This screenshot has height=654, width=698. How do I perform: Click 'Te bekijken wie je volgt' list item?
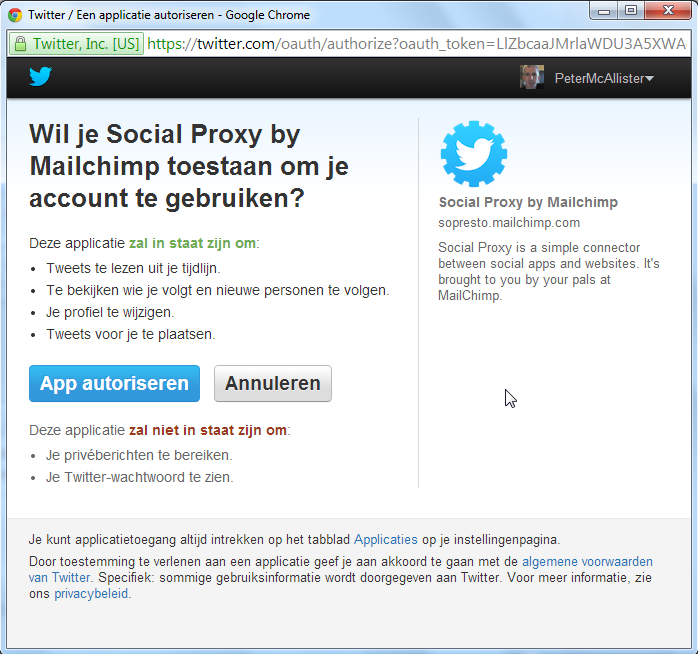[x=218, y=290]
